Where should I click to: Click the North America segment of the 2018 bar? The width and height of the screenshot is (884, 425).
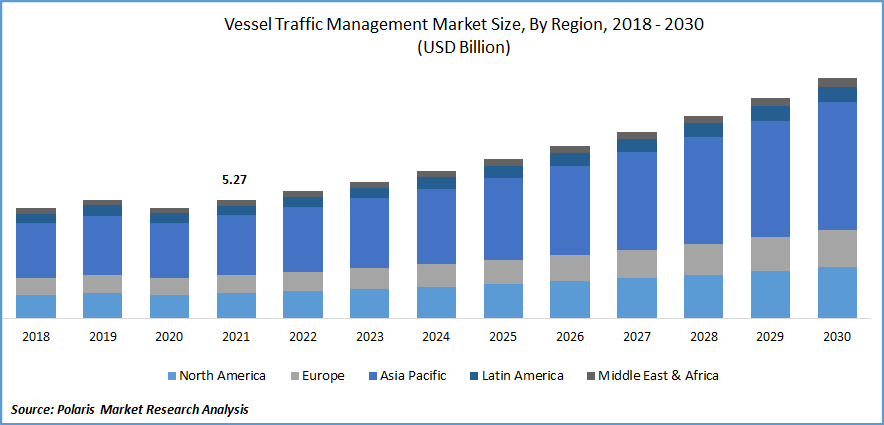[x=36, y=307]
